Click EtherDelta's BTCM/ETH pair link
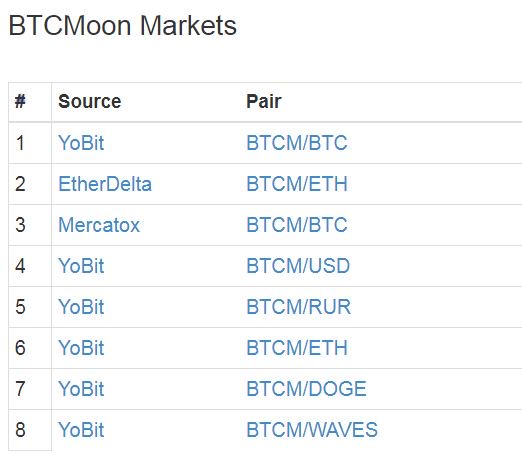The image size is (522, 476). [297, 184]
